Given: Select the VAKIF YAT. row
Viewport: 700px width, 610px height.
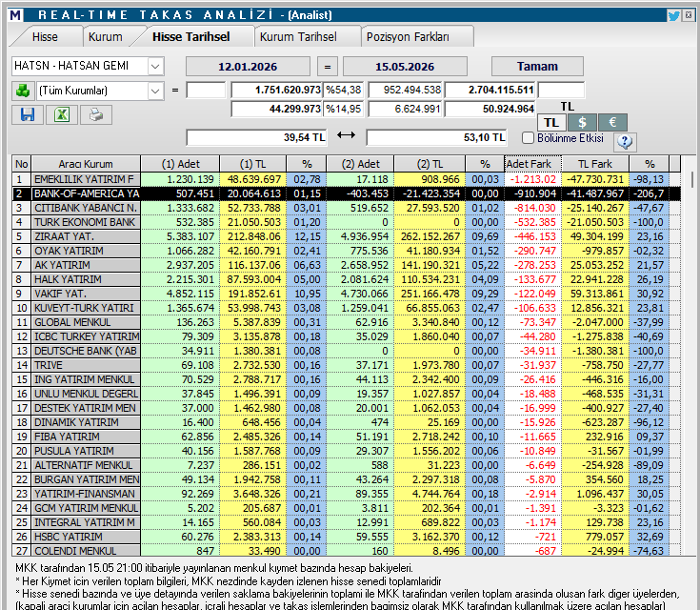Looking at the screenshot, I should (x=346, y=294).
